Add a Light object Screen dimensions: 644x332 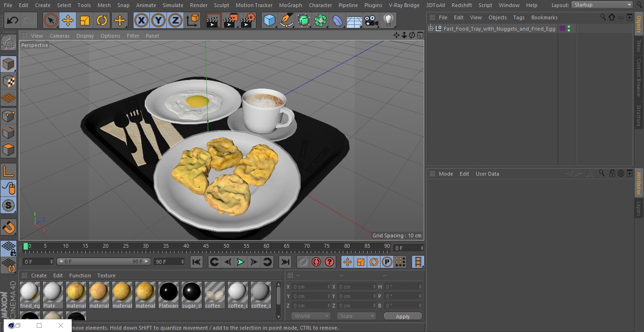(x=388, y=20)
